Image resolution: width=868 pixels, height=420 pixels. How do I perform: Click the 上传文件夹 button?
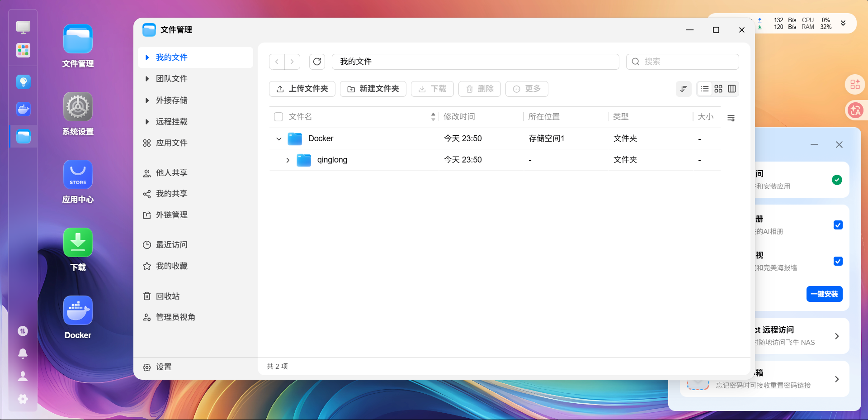302,89
